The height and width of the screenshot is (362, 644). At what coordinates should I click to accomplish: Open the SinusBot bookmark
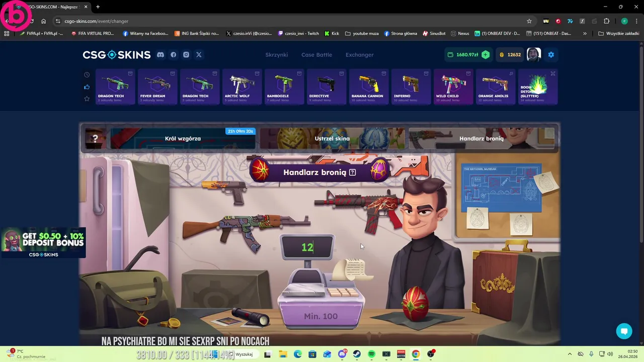click(x=434, y=34)
